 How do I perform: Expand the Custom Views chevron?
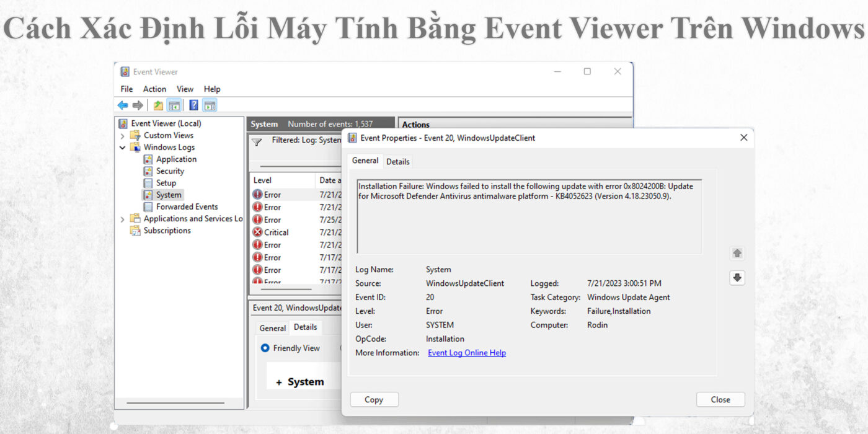click(x=123, y=136)
